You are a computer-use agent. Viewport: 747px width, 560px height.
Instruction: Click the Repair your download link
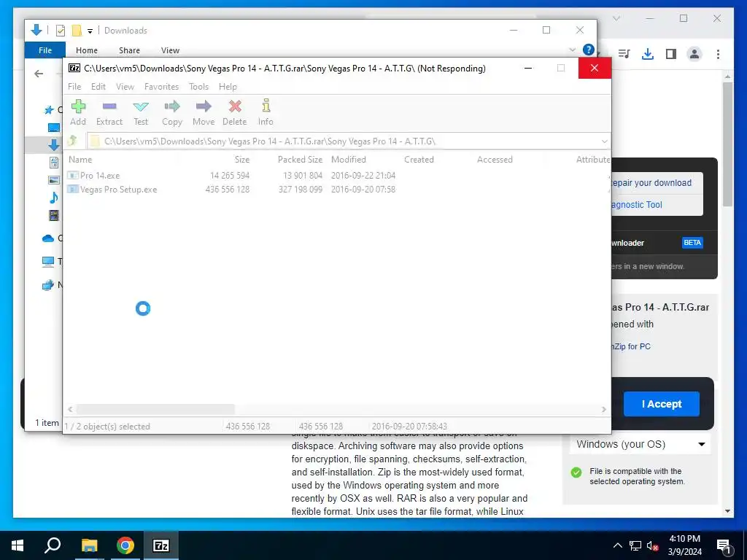(651, 183)
